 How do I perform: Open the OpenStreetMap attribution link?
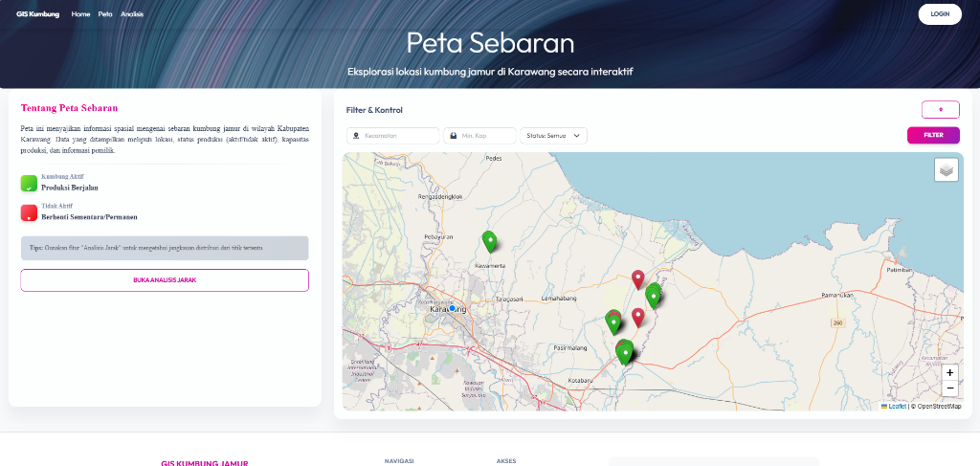pyautogui.click(x=939, y=406)
